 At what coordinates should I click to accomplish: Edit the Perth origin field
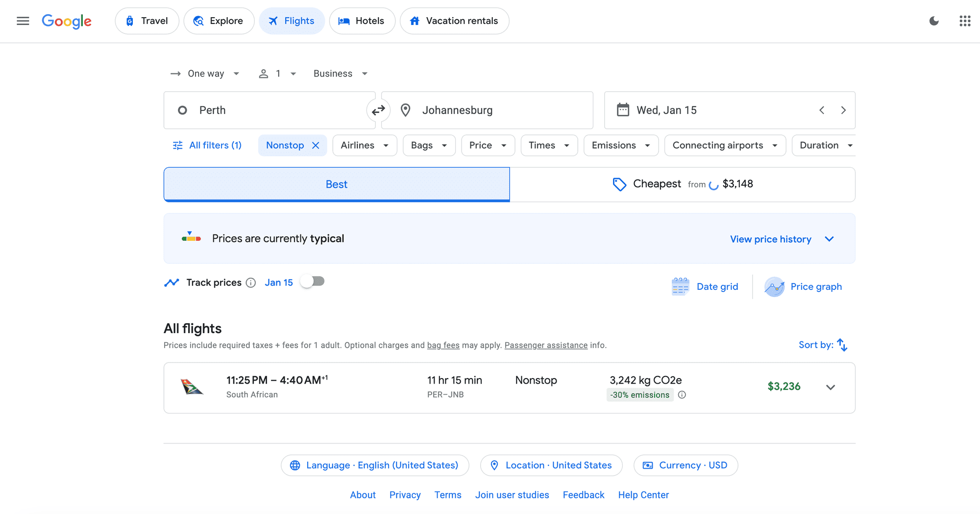(x=269, y=110)
